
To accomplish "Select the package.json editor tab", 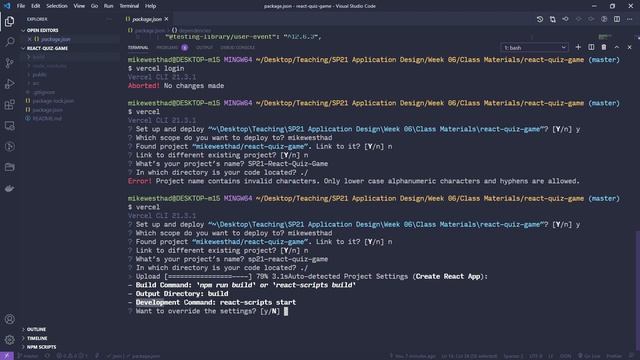I will [147, 19].
